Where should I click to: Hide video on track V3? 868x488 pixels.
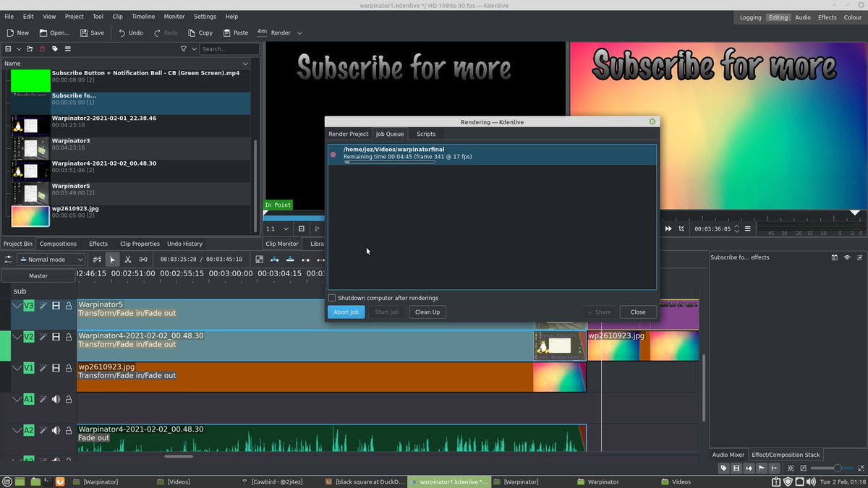coord(56,306)
